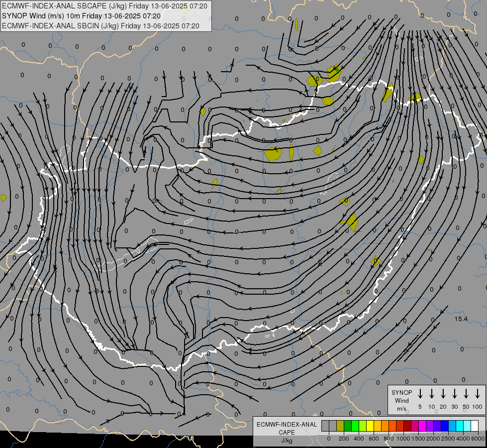Click the 30 m/s label in wind legend
This screenshot has height=448, width=487.
click(x=454, y=407)
